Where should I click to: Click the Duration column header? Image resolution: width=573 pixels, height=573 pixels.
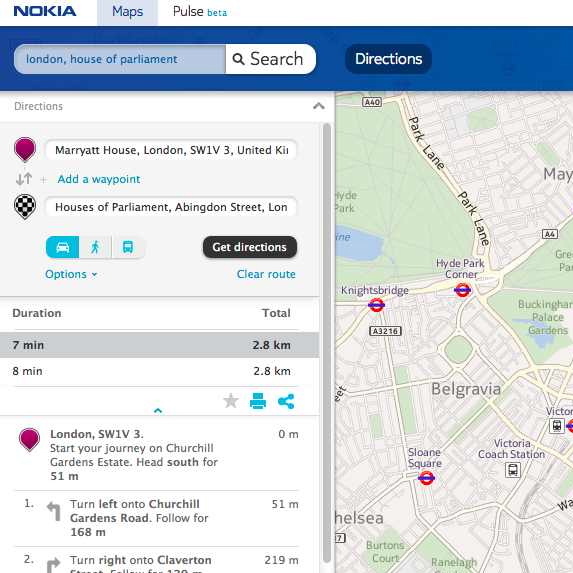click(37, 313)
